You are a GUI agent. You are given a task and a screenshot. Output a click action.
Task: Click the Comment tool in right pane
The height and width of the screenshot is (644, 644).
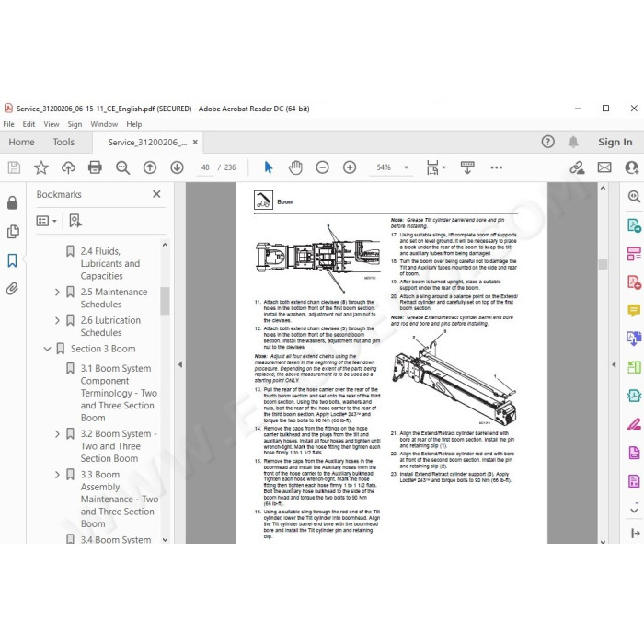(x=634, y=310)
